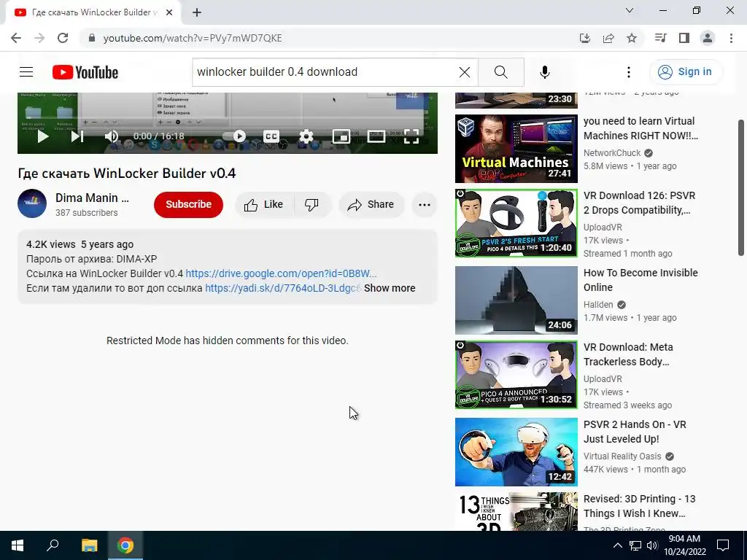This screenshot has width=747, height=560.
Task: Open Dima Manin channel avatar
Action: coord(32,204)
